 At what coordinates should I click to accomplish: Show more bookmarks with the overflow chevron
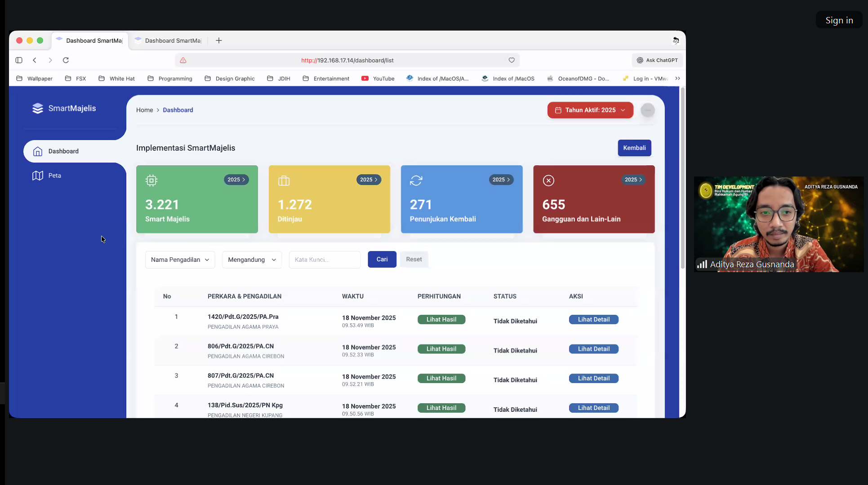pyautogui.click(x=677, y=79)
